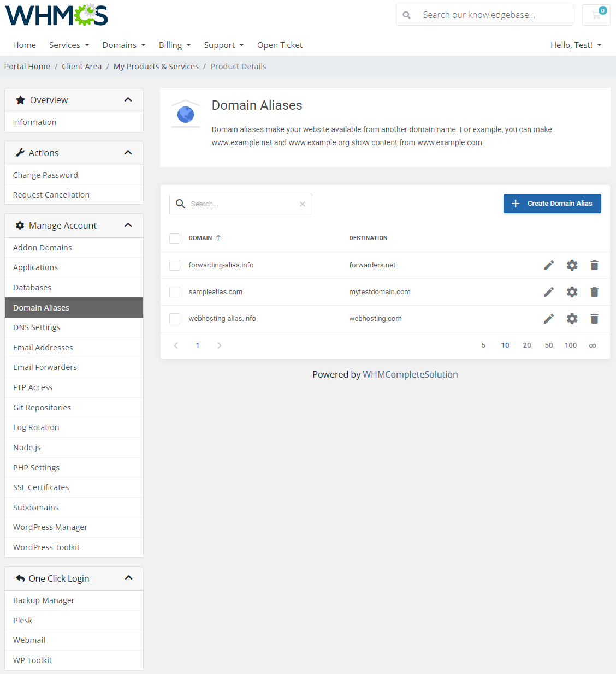Expand the Domains dropdown

coord(123,45)
